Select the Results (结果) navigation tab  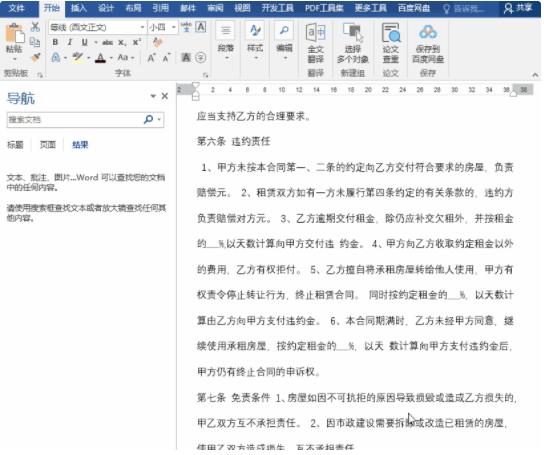point(80,145)
